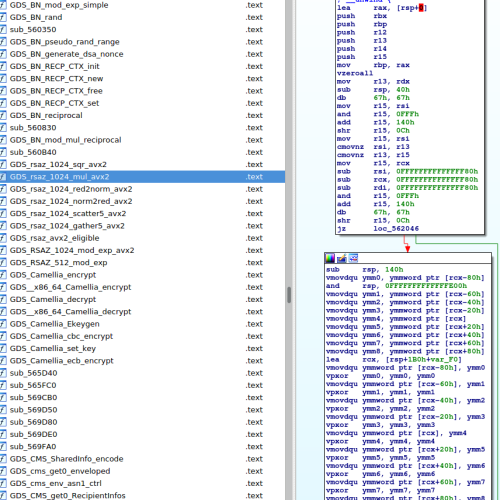Screen dimensions: 500x500
Task: Click the 'cmovnz rsi, r13' instruction
Action: click(373, 147)
